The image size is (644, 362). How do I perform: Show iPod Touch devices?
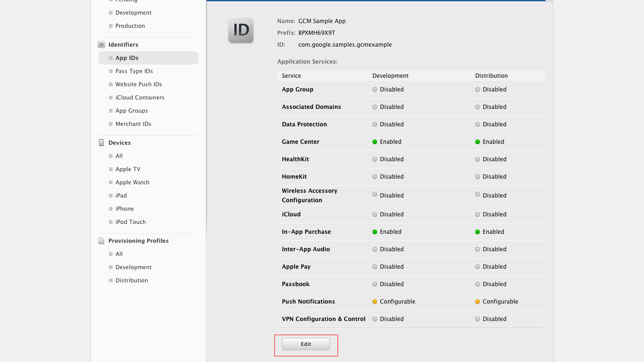[x=131, y=222]
